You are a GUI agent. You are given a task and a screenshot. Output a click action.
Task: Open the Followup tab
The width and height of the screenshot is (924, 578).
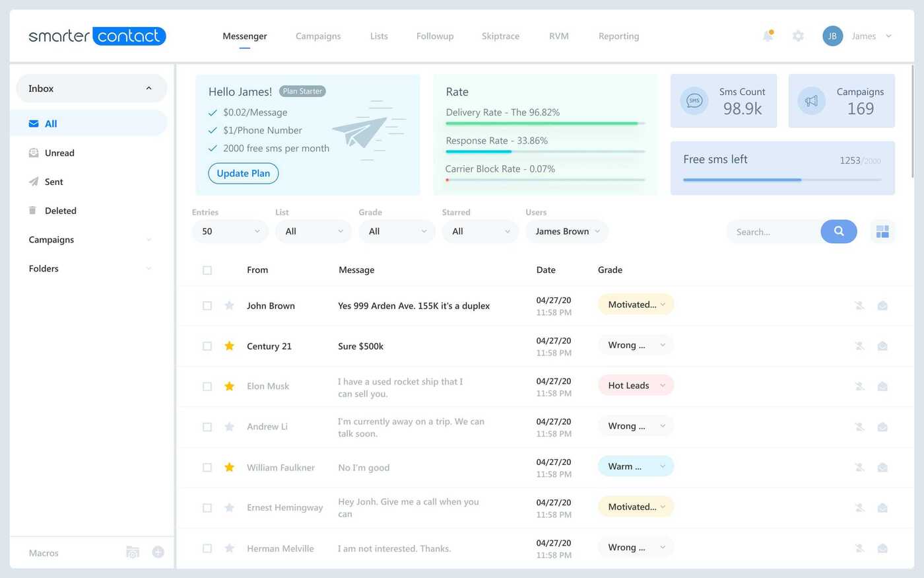point(435,36)
